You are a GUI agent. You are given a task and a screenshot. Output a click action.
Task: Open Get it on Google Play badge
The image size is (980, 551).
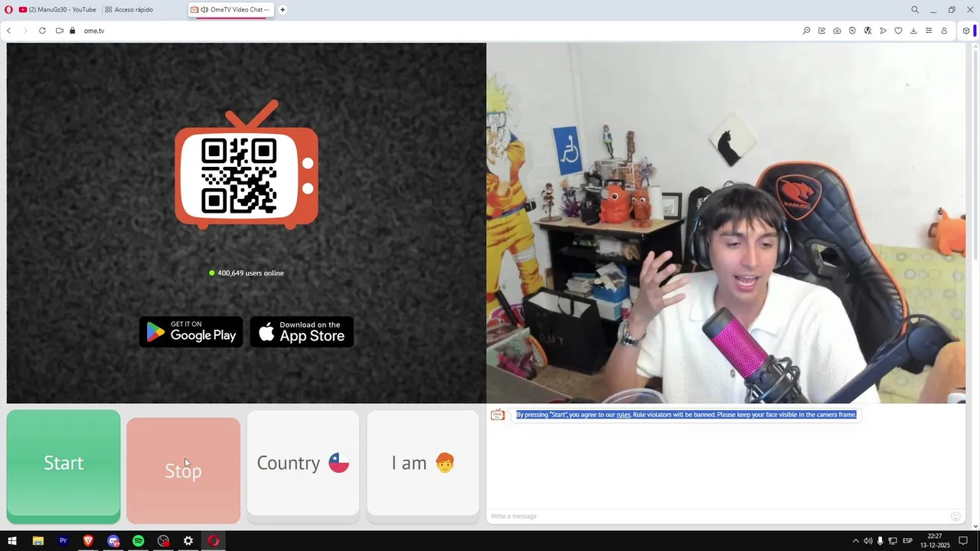[191, 331]
